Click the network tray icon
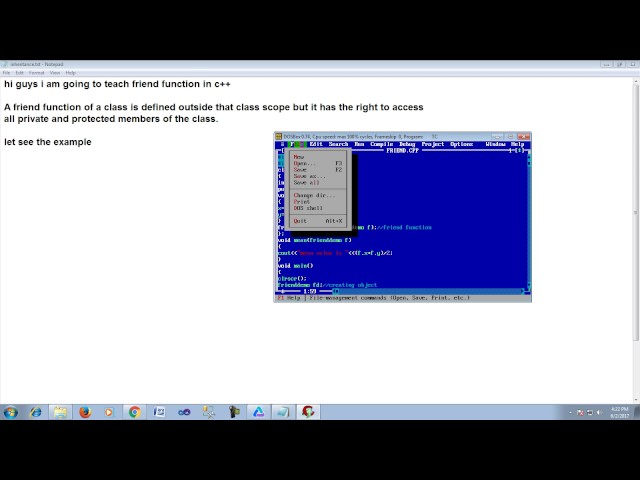Image resolution: width=640 pixels, height=480 pixels. pyautogui.click(x=589, y=413)
